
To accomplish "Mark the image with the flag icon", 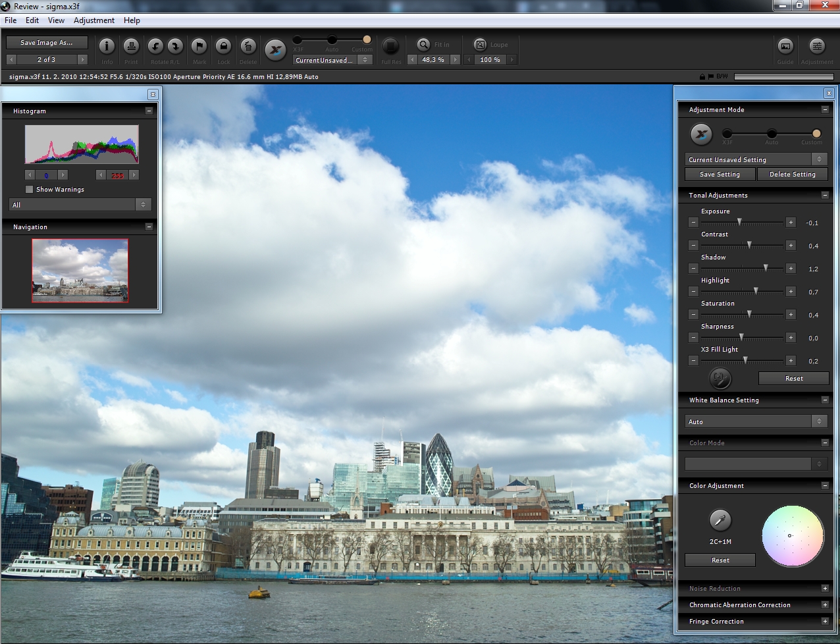I will pos(199,46).
